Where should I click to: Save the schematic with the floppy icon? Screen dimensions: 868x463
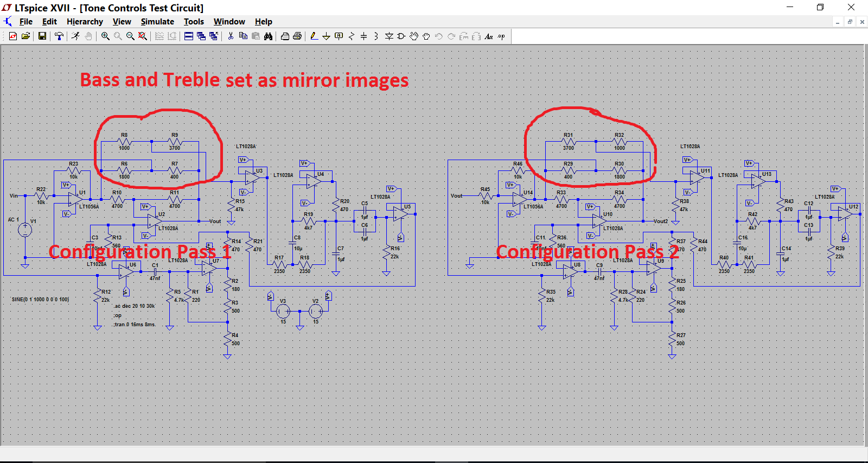point(42,36)
